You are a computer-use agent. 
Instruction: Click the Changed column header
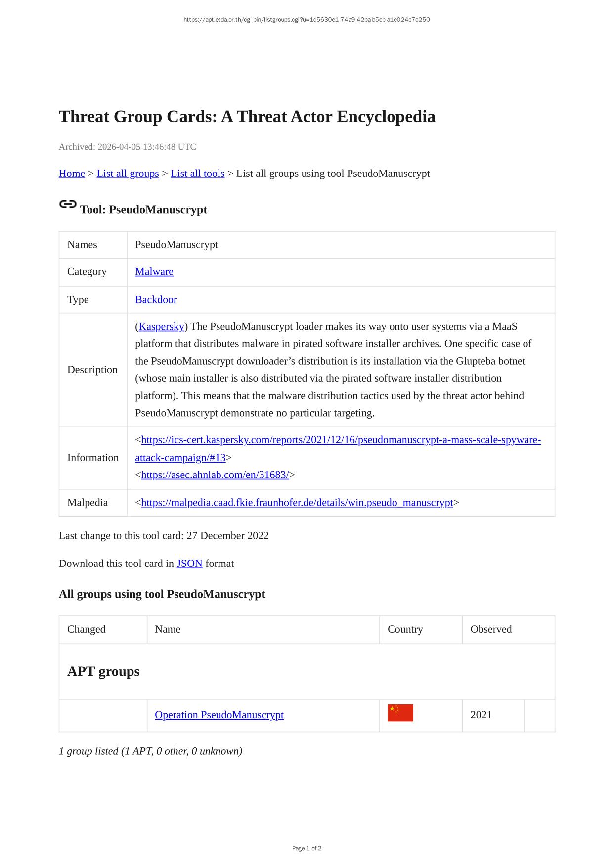(x=87, y=629)
